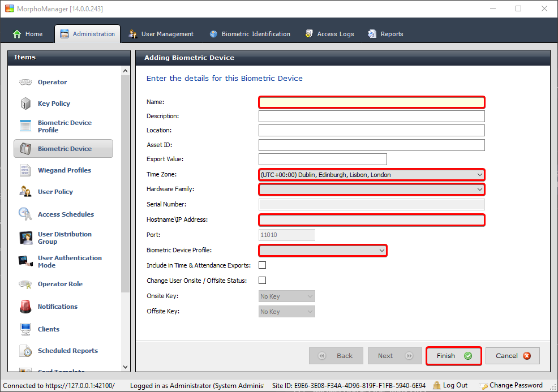The image size is (558, 392).
Task: Click the MorphoManager title bar app icon
Action: point(9,8)
